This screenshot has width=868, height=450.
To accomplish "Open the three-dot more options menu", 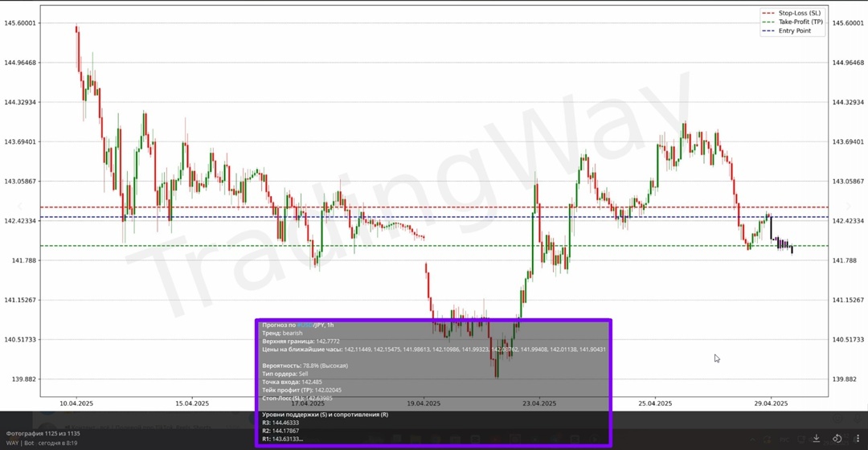I will coord(858,439).
